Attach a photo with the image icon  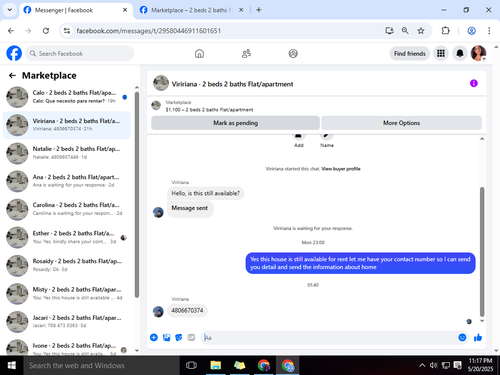click(x=166, y=338)
